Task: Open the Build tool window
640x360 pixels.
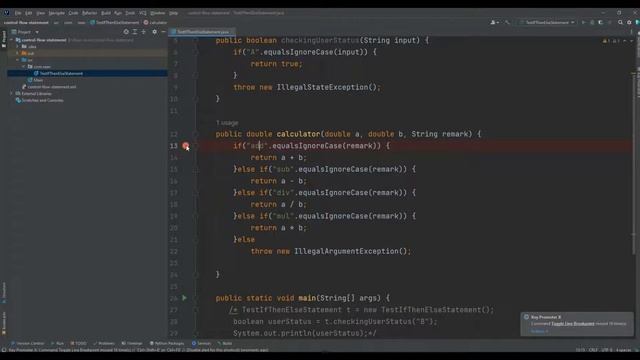Action: [225, 343]
